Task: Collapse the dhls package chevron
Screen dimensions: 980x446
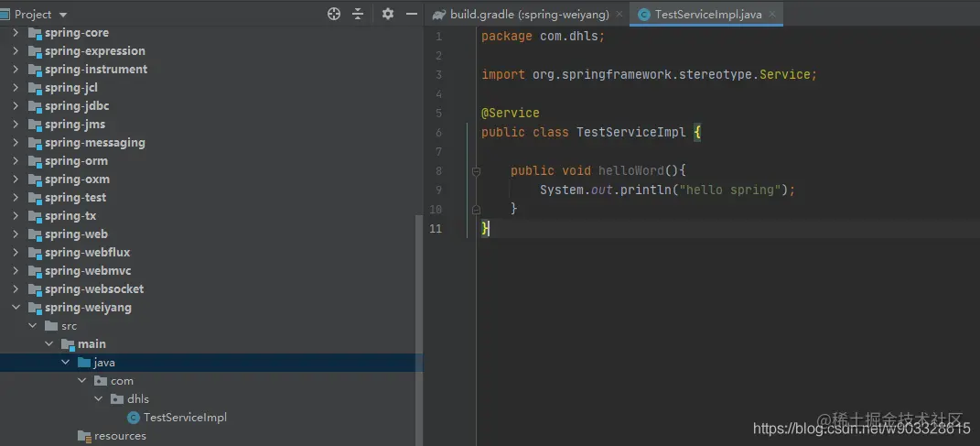Action: tap(98, 398)
